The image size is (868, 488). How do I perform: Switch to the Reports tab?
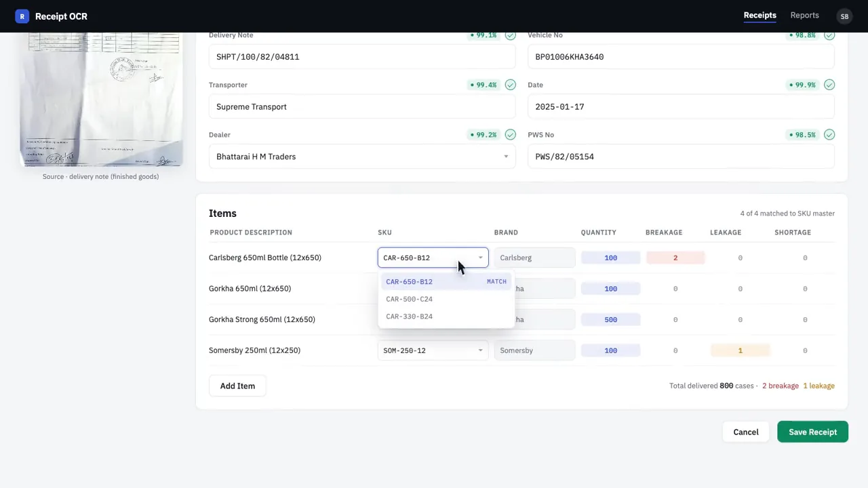804,16
